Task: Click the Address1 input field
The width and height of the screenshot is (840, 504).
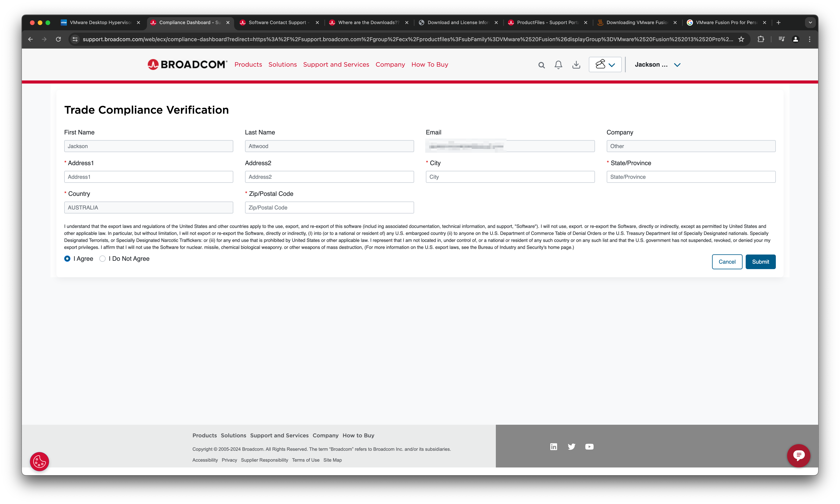Action: point(149,177)
